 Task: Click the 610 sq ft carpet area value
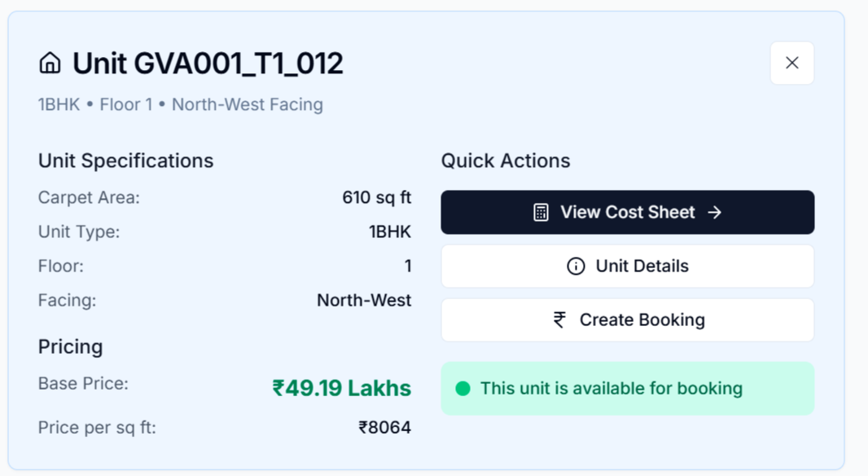pyautogui.click(x=376, y=197)
